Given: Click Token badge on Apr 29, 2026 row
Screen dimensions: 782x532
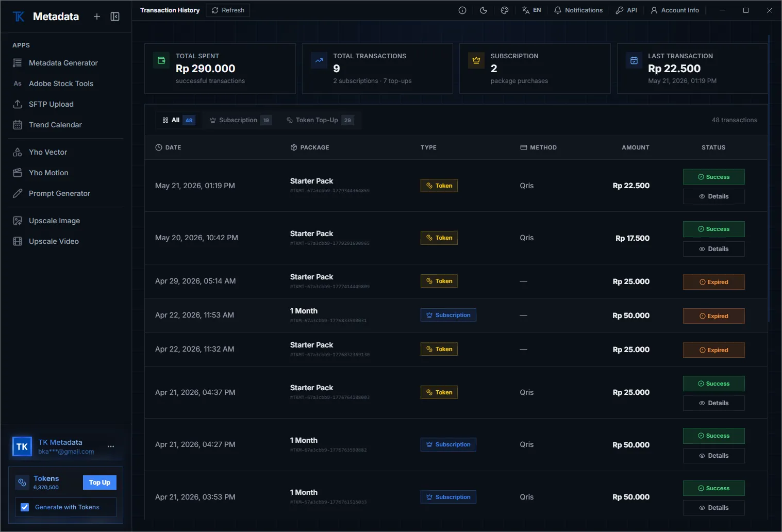Looking at the screenshot, I should click(439, 281).
